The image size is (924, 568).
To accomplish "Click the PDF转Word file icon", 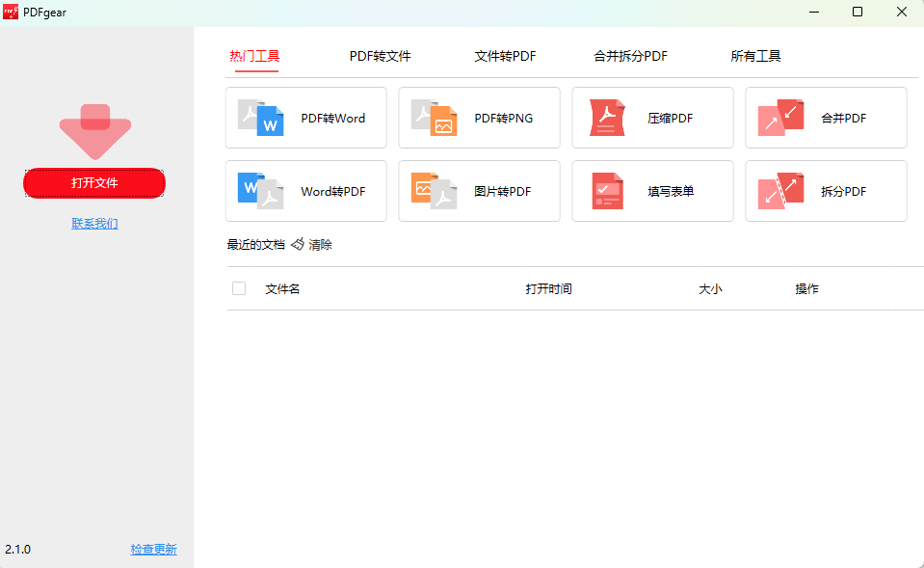I will click(260, 118).
